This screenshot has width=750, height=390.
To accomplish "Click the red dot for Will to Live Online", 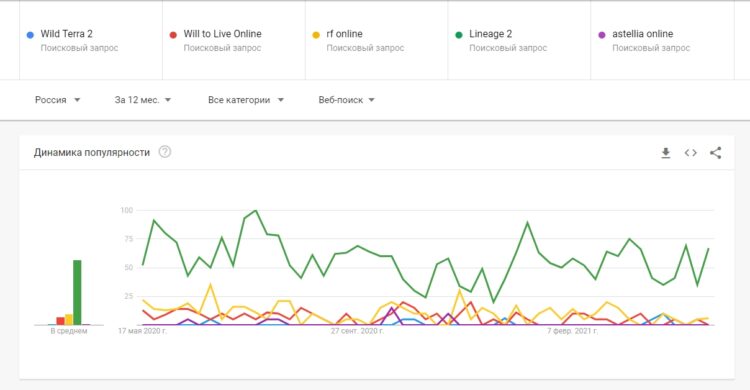I will tap(173, 34).
